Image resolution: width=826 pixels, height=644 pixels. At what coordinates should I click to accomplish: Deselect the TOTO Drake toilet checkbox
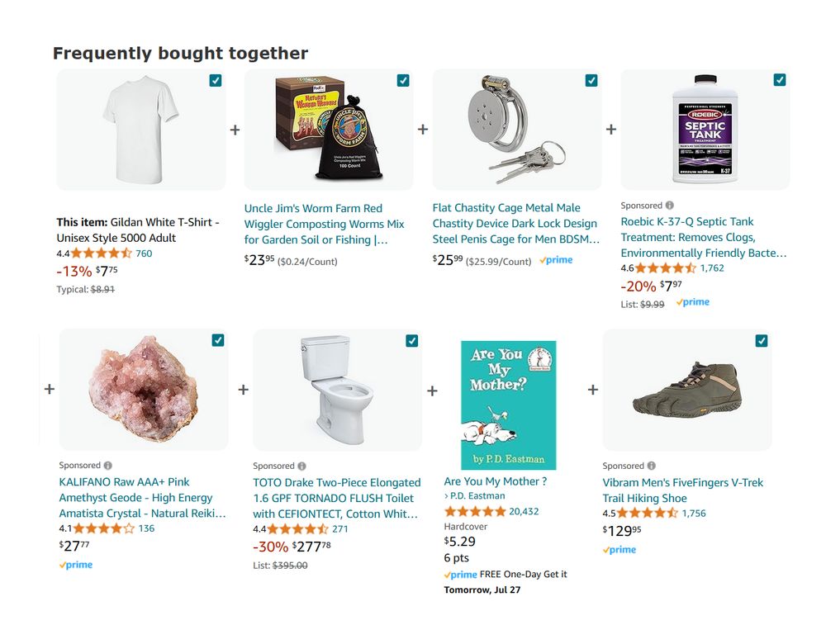tap(411, 341)
